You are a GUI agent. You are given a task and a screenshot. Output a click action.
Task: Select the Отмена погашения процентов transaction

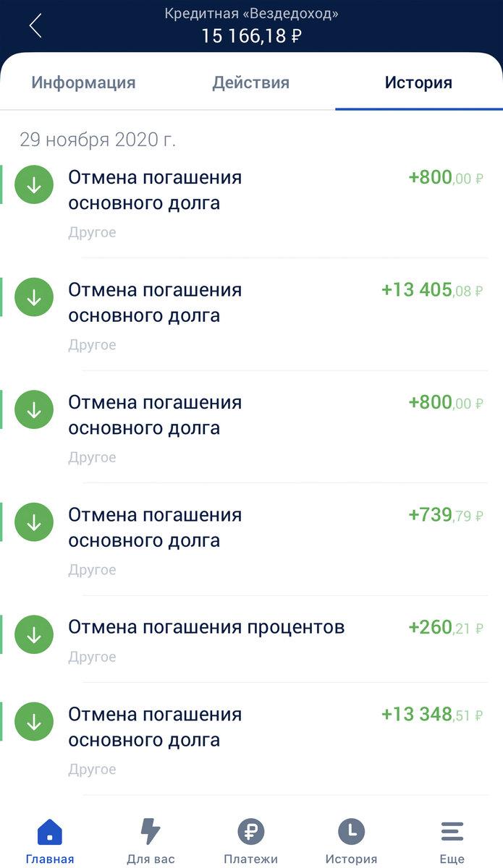point(205,627)
